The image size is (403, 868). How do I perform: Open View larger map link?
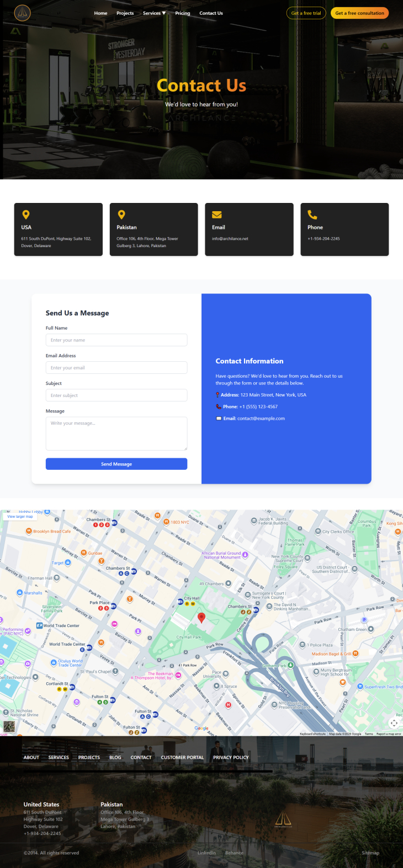(20, 517)
